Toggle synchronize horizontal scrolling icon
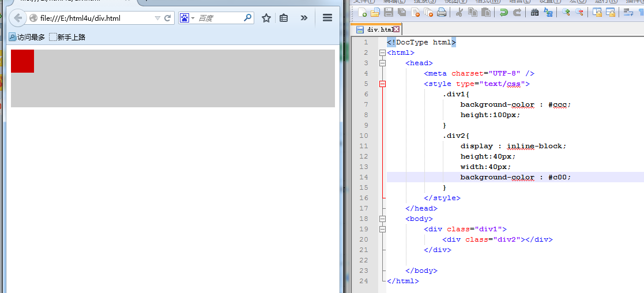This screenshot has width=644, height=293. pos(611,12)
